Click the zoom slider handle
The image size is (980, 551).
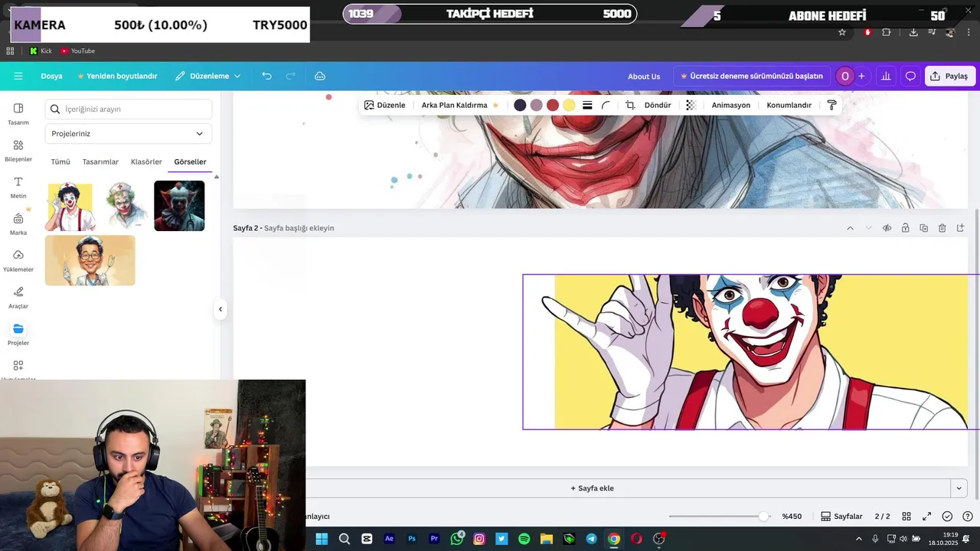[763, 517]
